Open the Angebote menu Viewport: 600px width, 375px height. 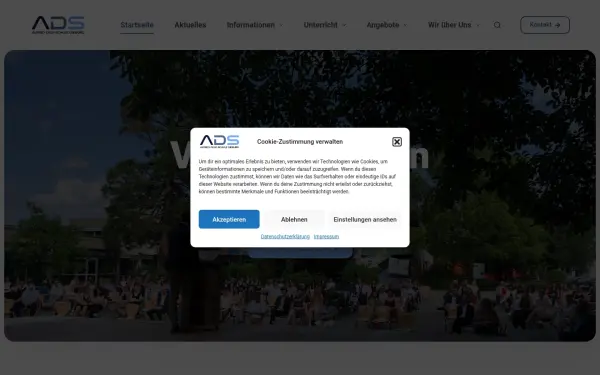tap(383, 25)
